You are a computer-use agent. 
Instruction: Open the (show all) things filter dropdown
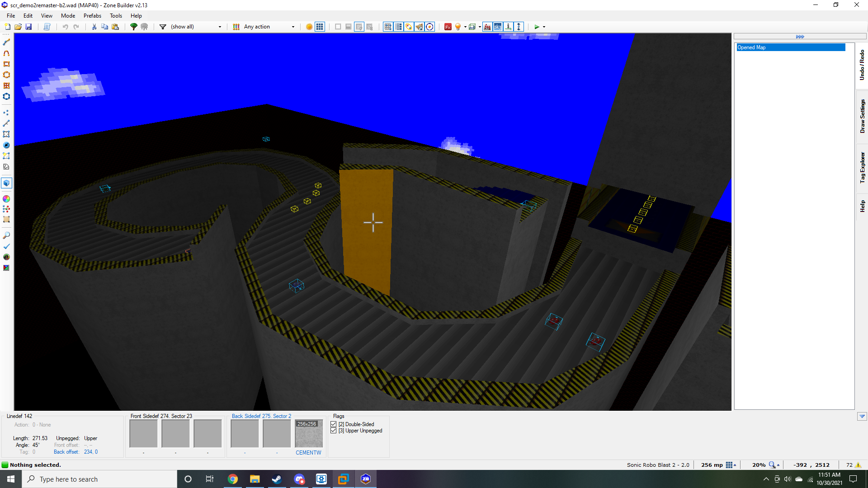(x=196, y=27)
